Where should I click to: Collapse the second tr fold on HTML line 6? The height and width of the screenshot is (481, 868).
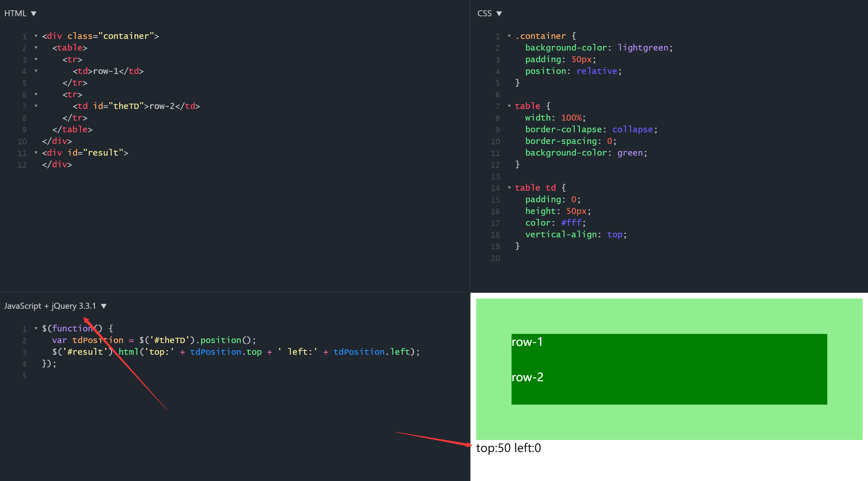36,94
